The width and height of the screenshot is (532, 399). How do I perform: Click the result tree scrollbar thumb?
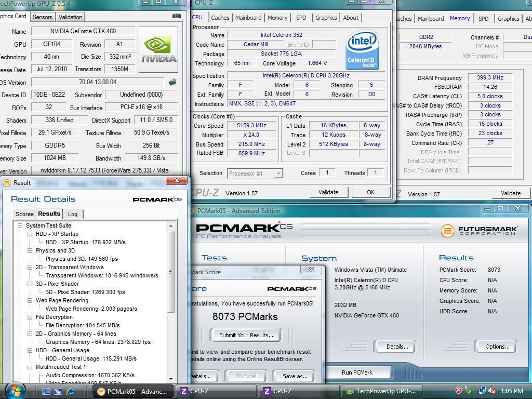(171, 271)
